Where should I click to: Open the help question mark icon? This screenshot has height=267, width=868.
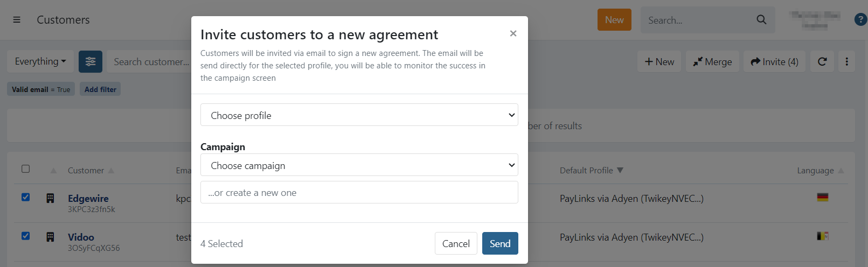click(860, 20)
